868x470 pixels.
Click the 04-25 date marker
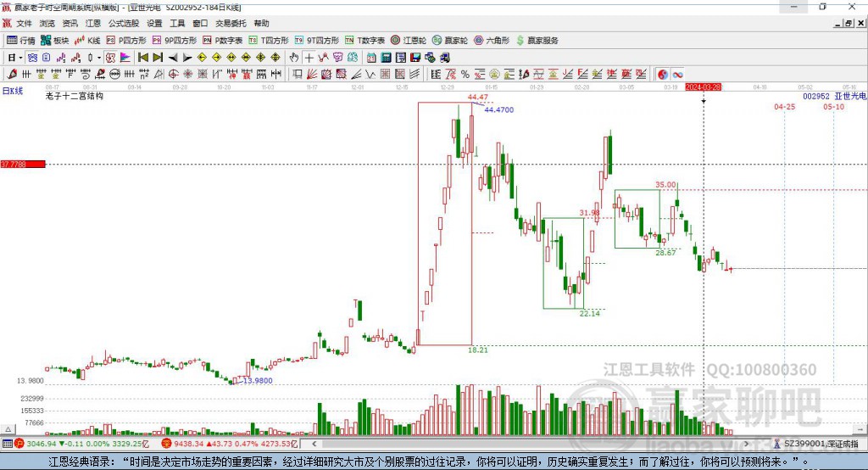(784, 106)
